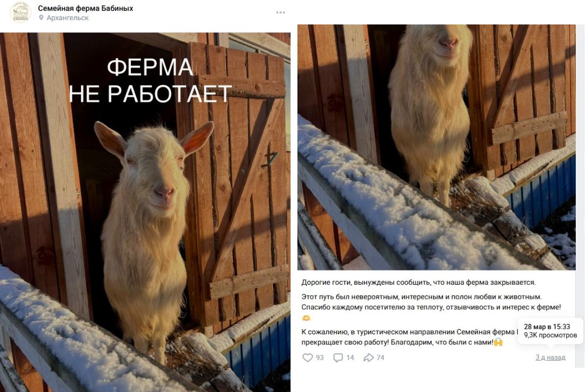Screen dimensions: 588x392
Task: Click the 14 comments counter
Action: tap(350, 358)
